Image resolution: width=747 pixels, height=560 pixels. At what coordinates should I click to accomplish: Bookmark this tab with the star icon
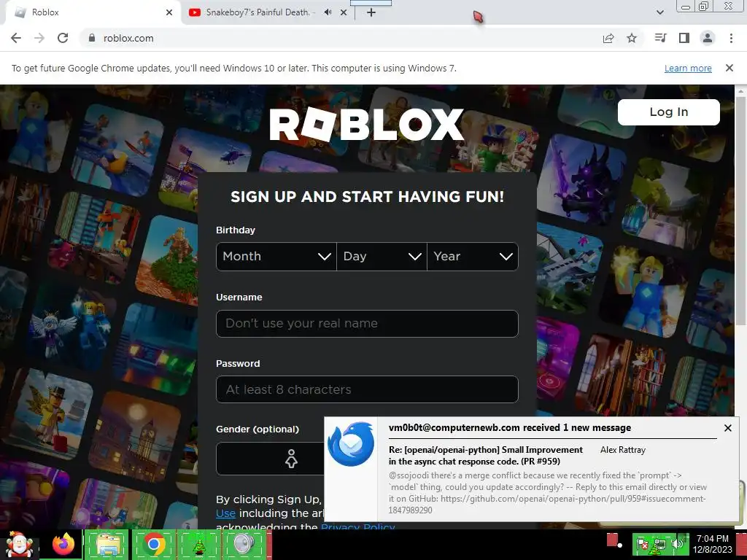[632, 38]
